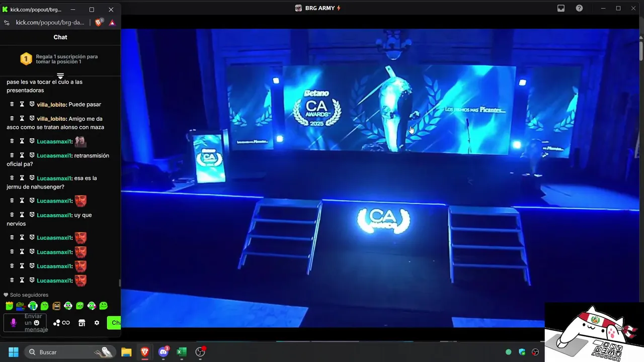Open Lucaasmaxi1 username on "retransmisión oficial pa?"
The width and height of the screenshot is (644, 362).
(54, 156)
